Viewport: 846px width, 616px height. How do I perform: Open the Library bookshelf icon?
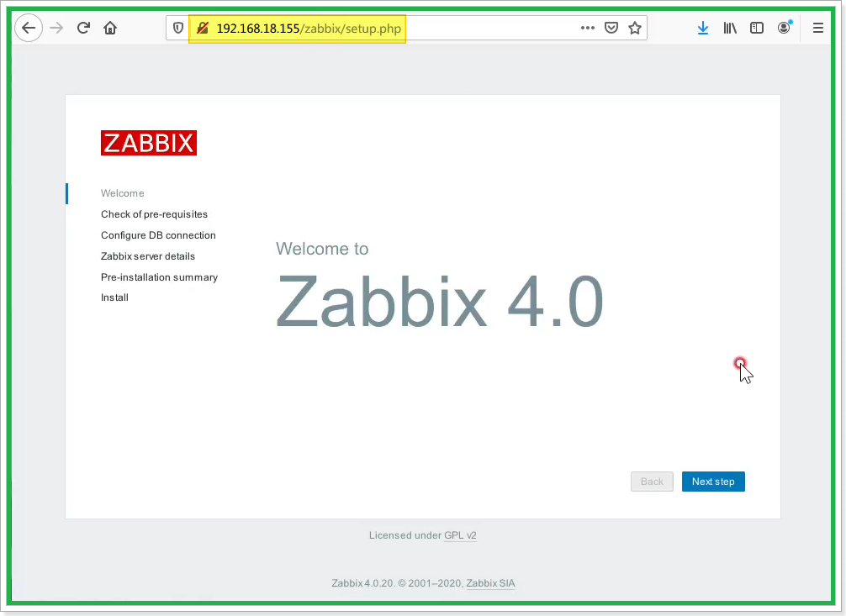(x=730, y=28)
